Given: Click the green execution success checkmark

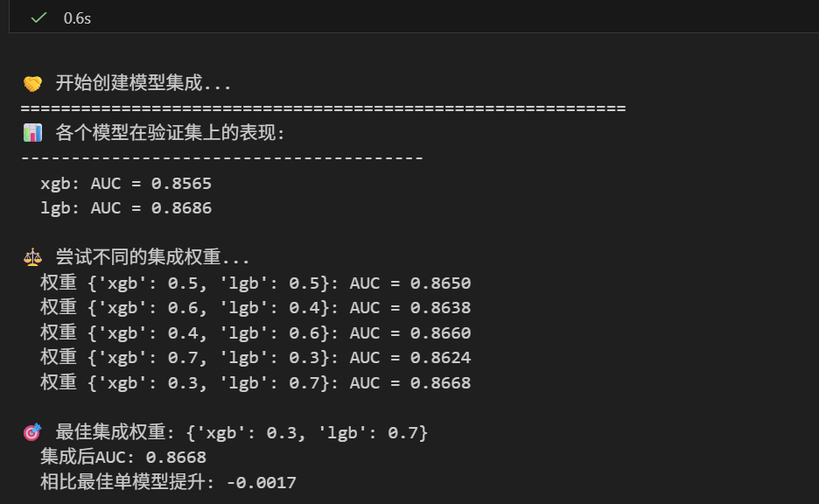Looking at the screenshot, I should pyautogui.click(x=38, y=18).
